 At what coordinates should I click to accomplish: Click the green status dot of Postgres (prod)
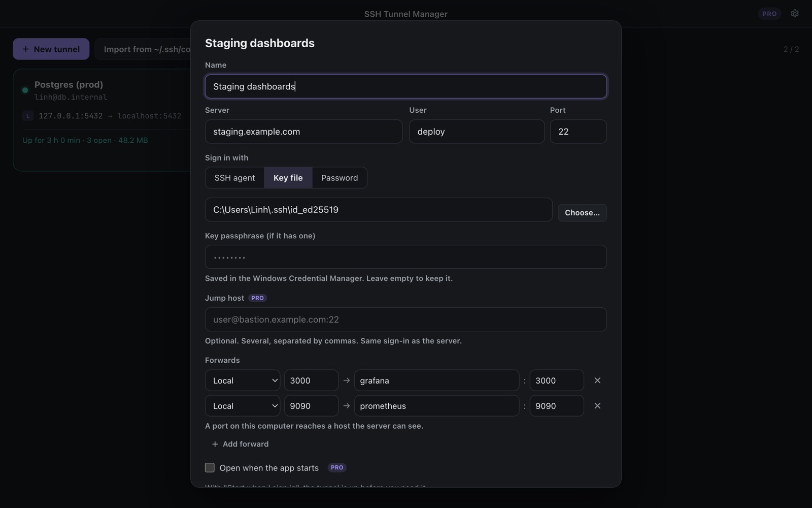[x=25, y=90]
